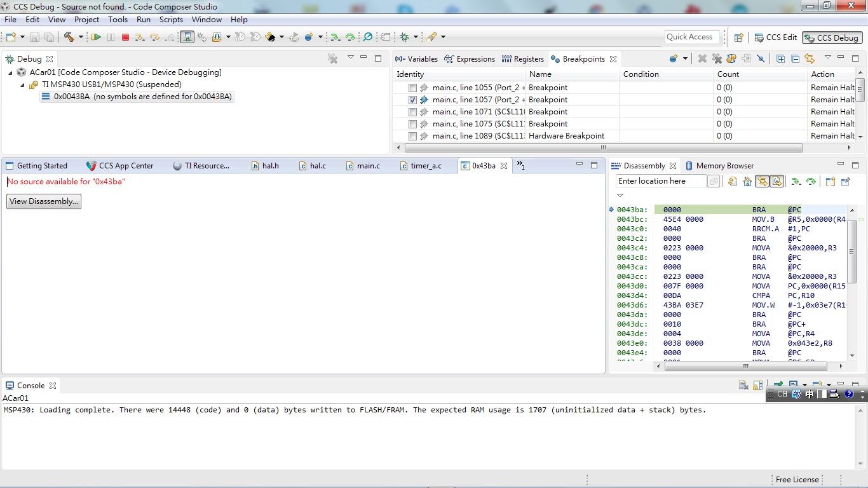
Task: Switch to the Registers tab
Action: point(522,59)
